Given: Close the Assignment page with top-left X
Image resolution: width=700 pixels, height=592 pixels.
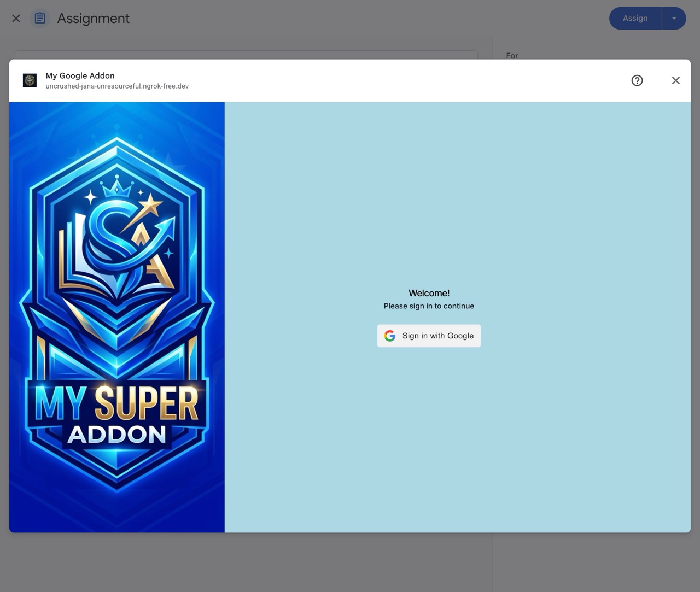Looking at the screenshot, I should coord(16,19).
